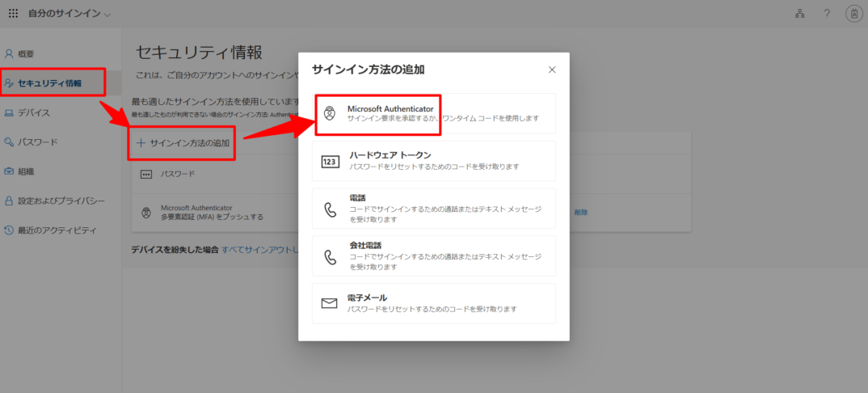Open the account profile avatar
The width and height of the screenshot is (868, 393).
coord(854,14)
